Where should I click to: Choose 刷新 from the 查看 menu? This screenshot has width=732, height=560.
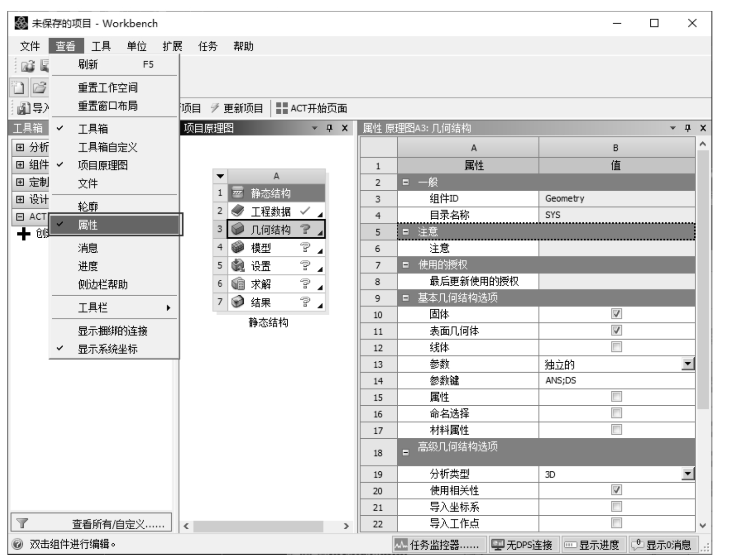point(114,64)
